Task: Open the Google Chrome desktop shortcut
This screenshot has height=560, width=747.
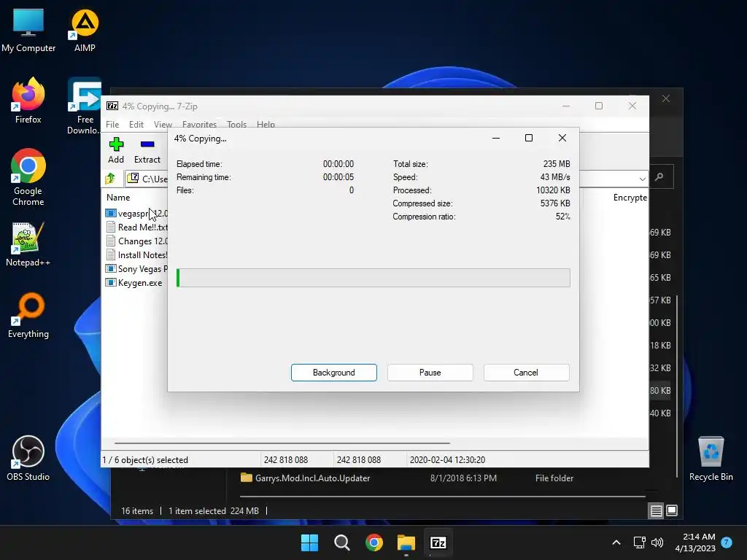Action: tap(28, 176)
